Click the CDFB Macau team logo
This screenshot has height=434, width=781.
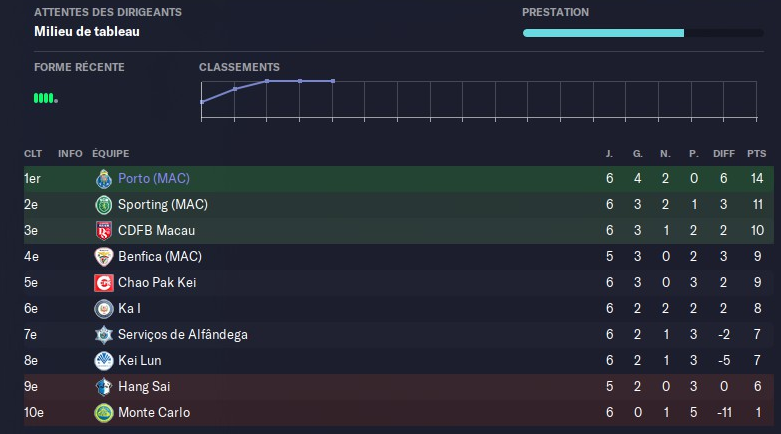[x=103, y=231]
